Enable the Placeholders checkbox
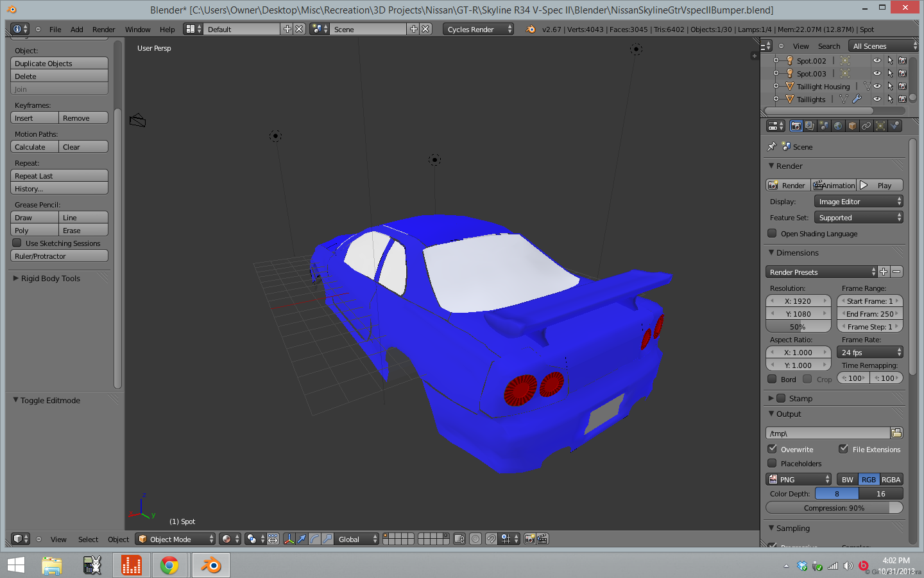 773,463
